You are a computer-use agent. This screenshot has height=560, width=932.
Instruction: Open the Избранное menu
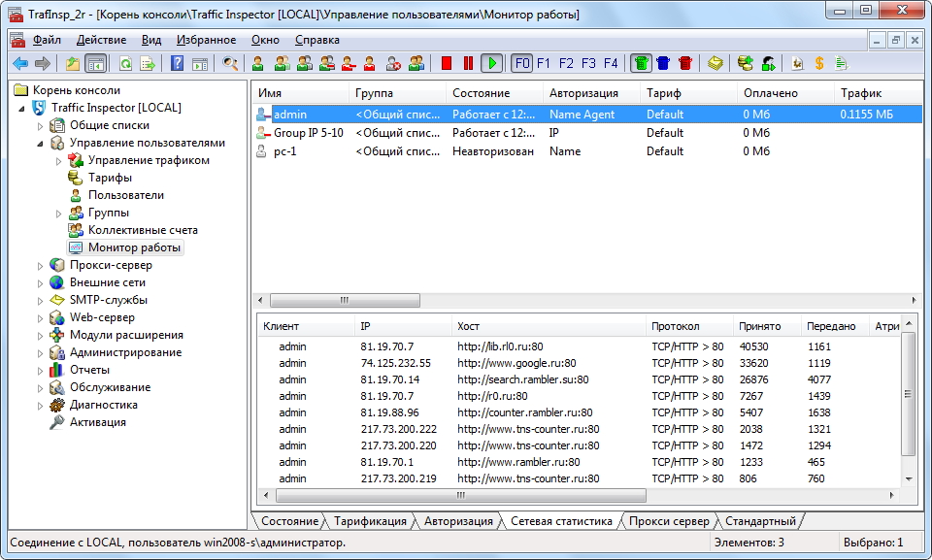point(206,40)
